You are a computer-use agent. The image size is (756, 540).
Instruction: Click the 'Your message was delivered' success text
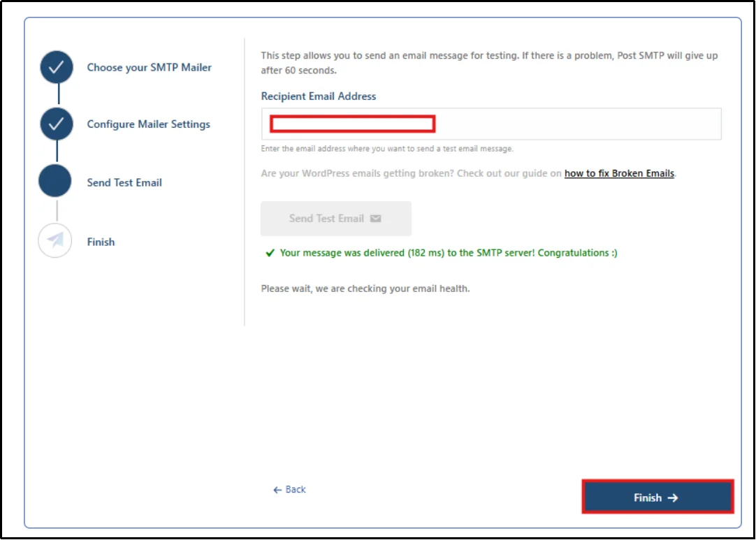tap(449, 253)
